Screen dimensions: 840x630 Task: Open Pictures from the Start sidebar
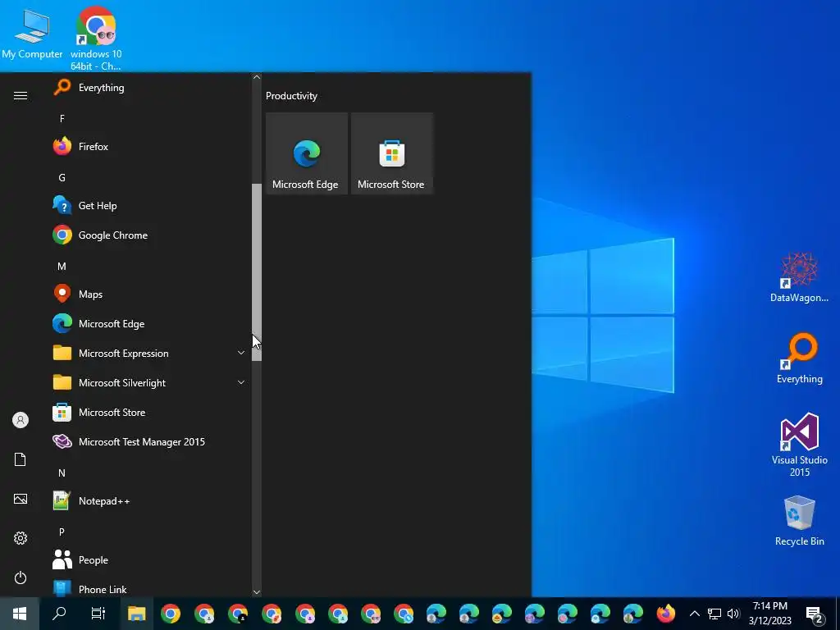(21, 499)
